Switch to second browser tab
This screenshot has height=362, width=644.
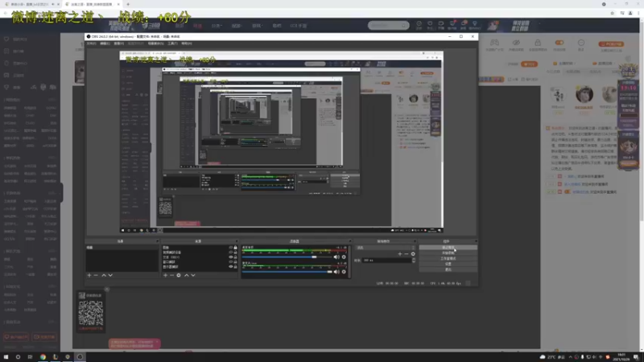point(91,4)
